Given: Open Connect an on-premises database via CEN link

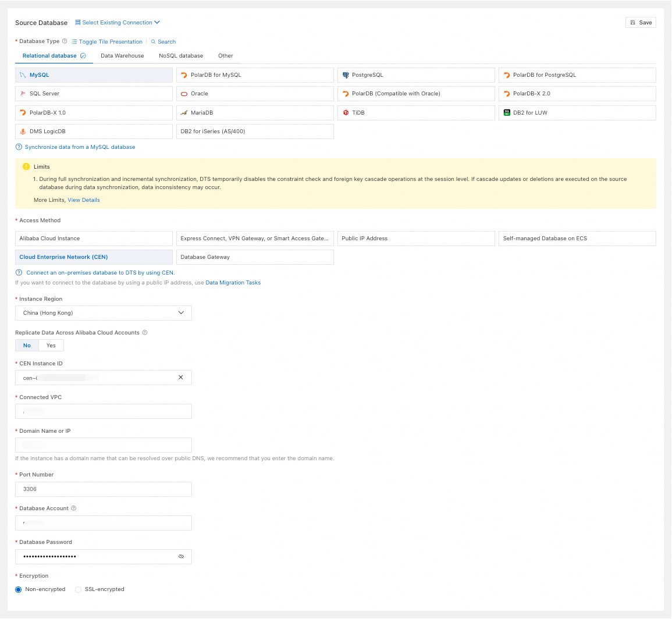Looking at the screenshot, I should 100,273.
